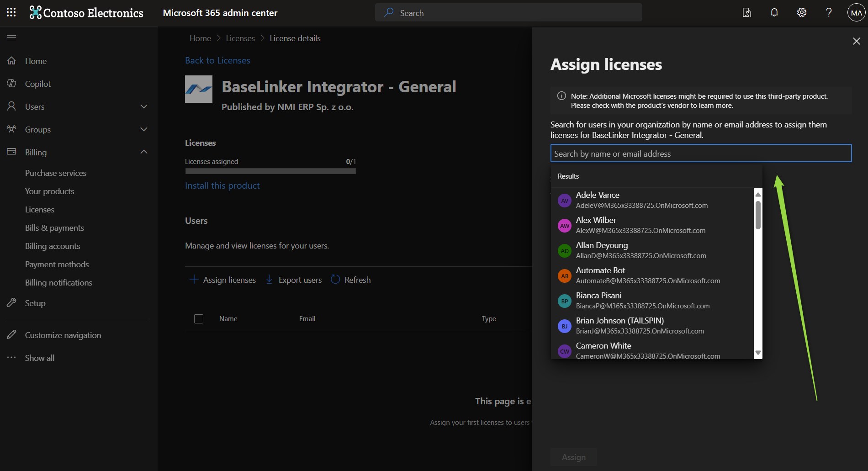Screen dimensions: 868x471
Task: Click the Home house icon in sidebar
Action: (x=11, y=61)
